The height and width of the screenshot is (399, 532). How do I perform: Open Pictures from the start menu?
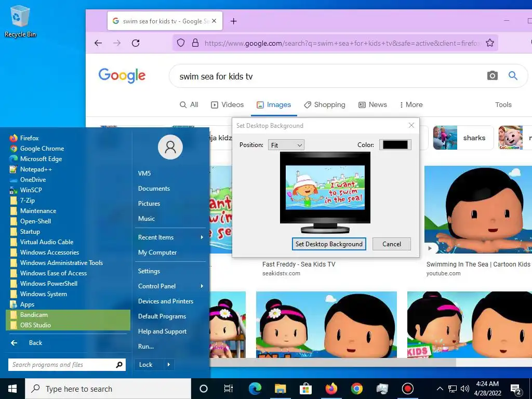[x=149, y=204]
